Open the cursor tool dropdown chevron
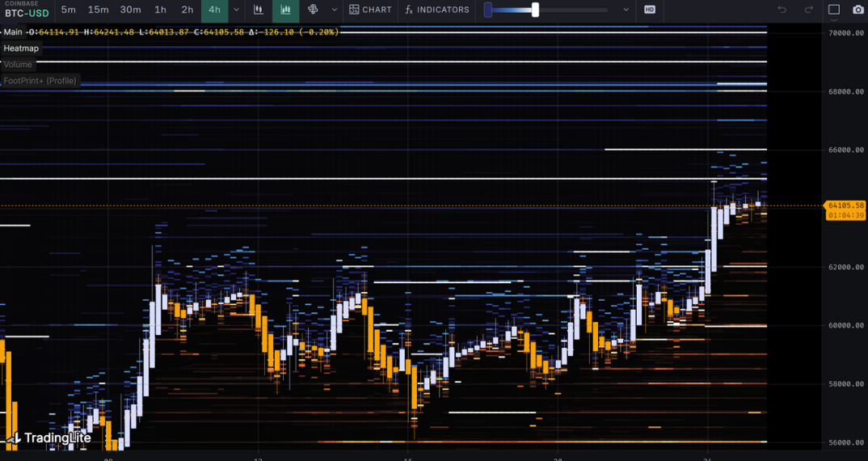 334,10
